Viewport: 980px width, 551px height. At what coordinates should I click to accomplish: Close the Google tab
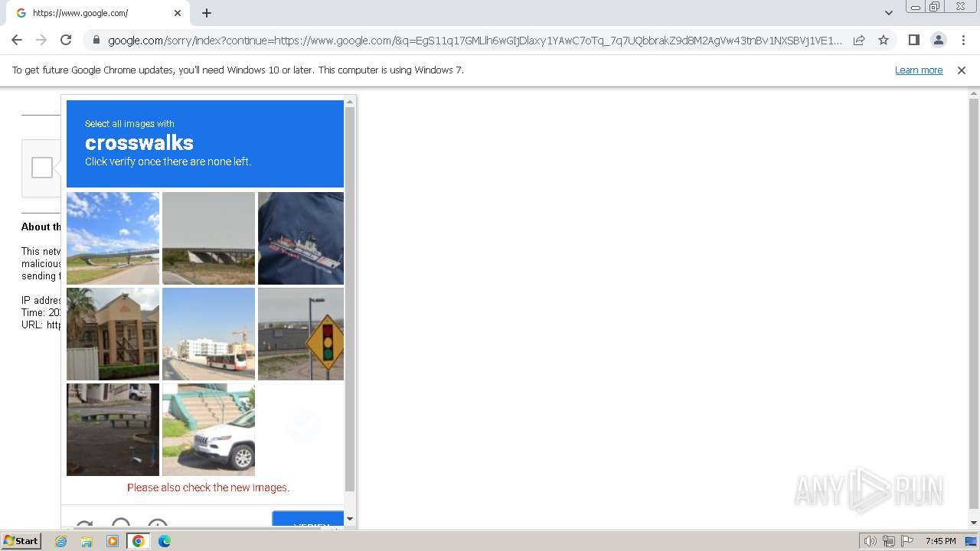178,13
